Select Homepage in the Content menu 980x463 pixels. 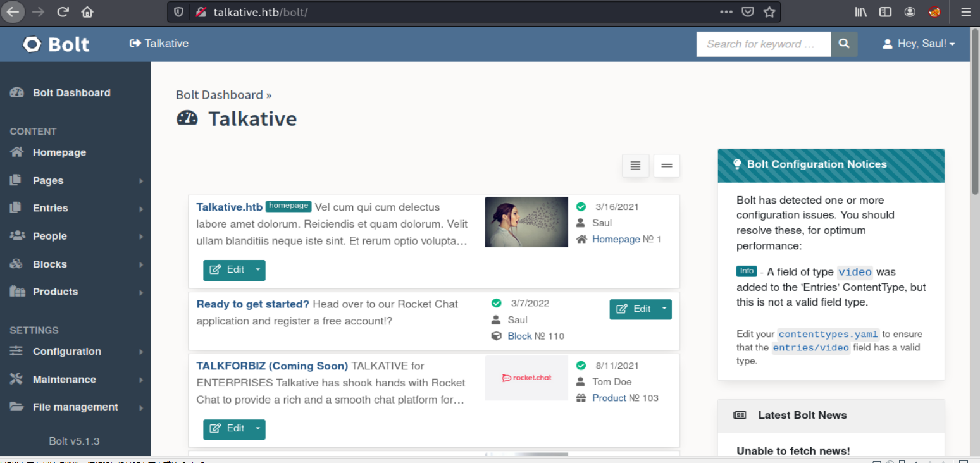pos(59,152)
